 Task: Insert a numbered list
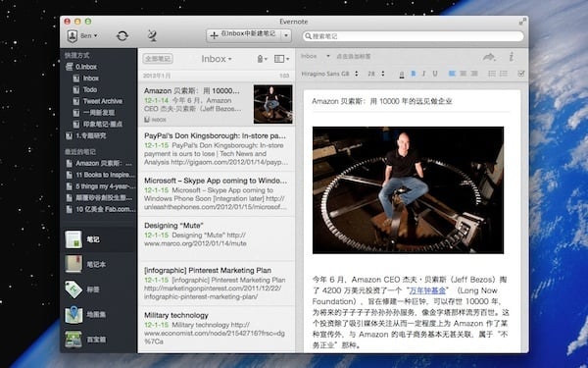click(504, 74)
